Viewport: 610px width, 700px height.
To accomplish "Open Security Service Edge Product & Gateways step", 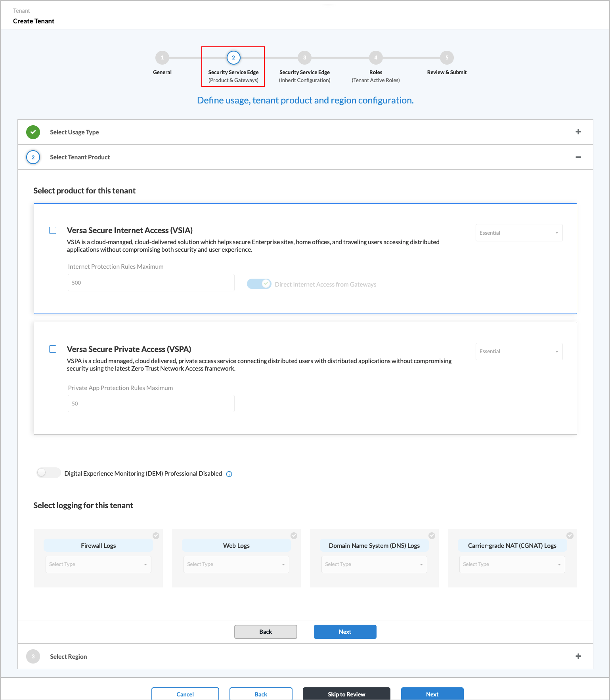I will coord(233,76).
